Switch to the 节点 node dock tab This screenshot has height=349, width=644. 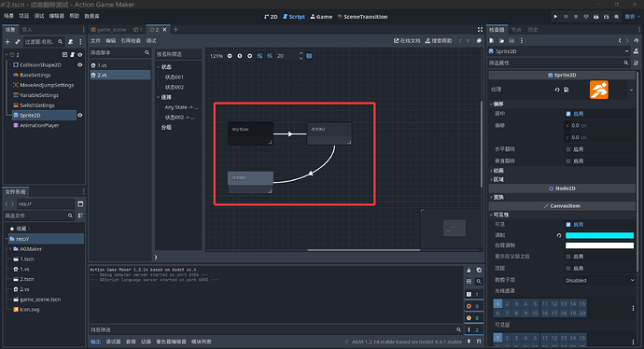[516, 30]
